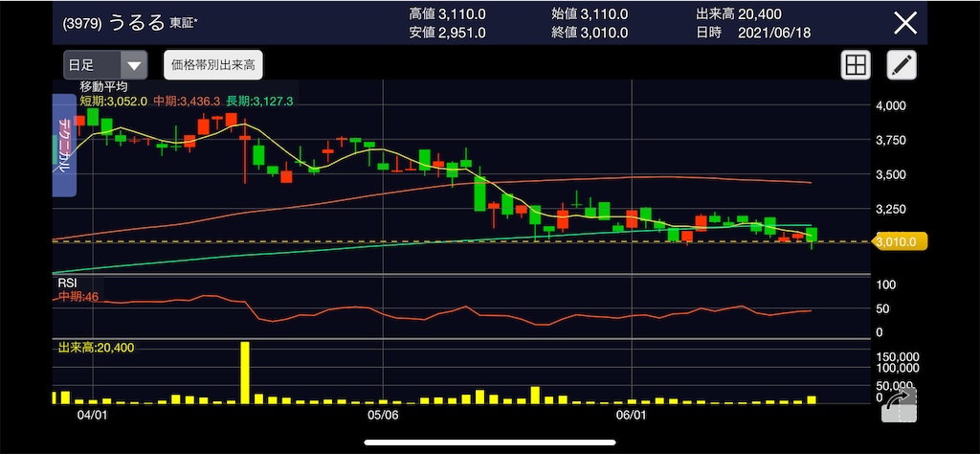The height and width of the screenshot is (454, 980).
Task: Tap the 出来高:20,400 volume label
Action: click(x=96, y=347)
